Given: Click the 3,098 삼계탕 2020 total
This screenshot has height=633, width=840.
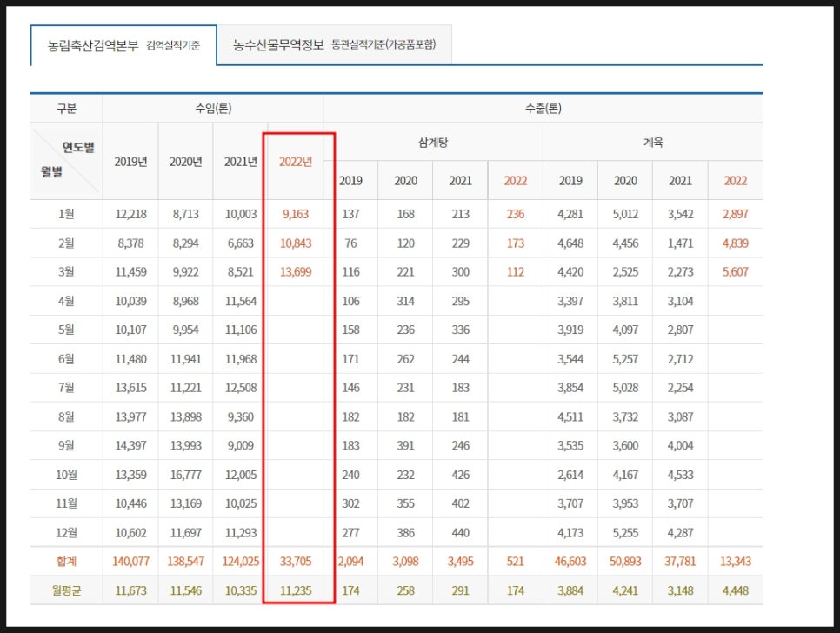Looking at the screenshot, I should 405,561.
